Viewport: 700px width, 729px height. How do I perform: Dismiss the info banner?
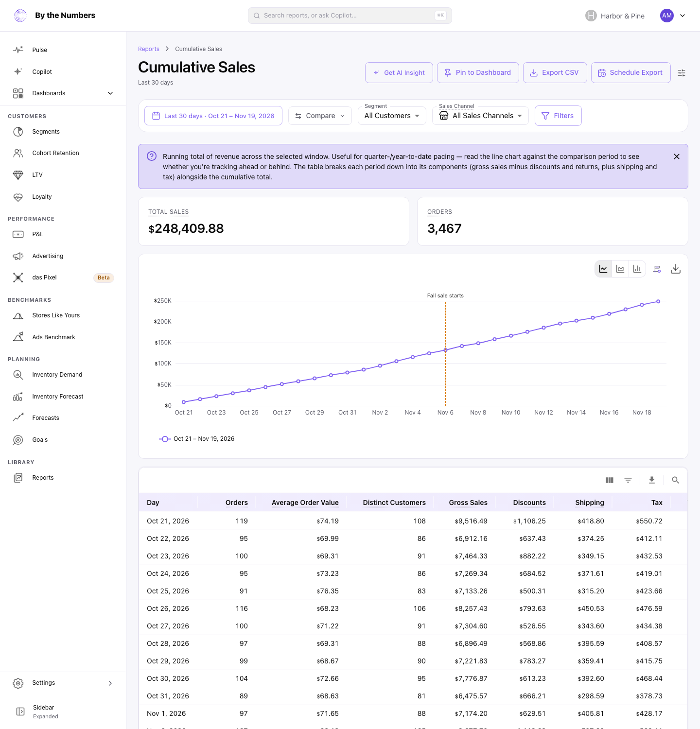677,156
